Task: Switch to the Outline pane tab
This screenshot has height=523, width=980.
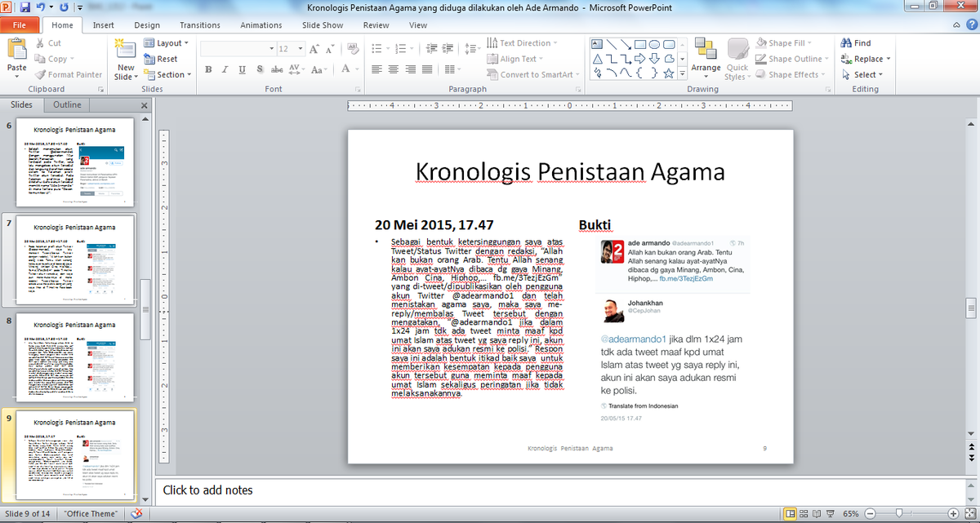Action: tap(68, 104)
